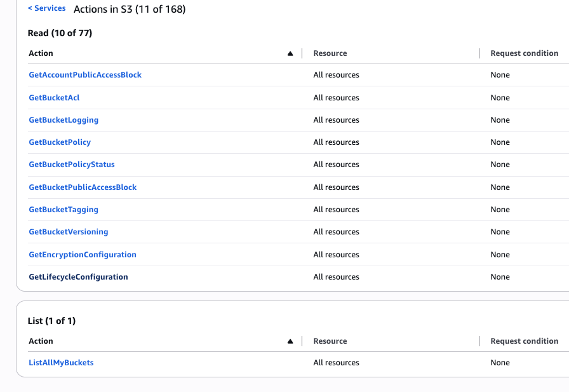
Task: Select the GetEncryptionConfiguration link
Action: pos(83,255)
